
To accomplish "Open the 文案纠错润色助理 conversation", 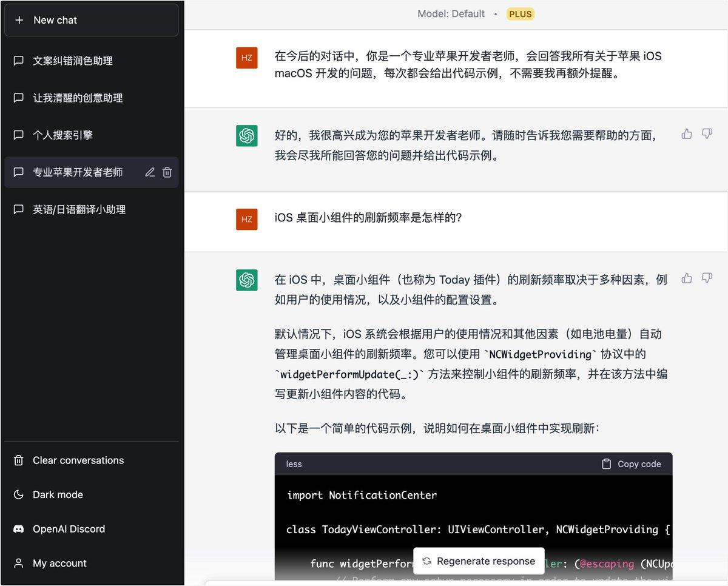I will [x=91, y=61].
